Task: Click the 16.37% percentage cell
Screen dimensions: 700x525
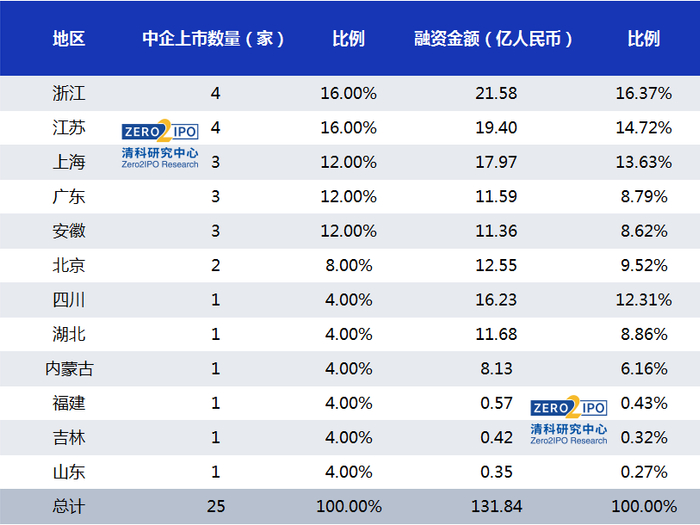Action: click(644, 94)
